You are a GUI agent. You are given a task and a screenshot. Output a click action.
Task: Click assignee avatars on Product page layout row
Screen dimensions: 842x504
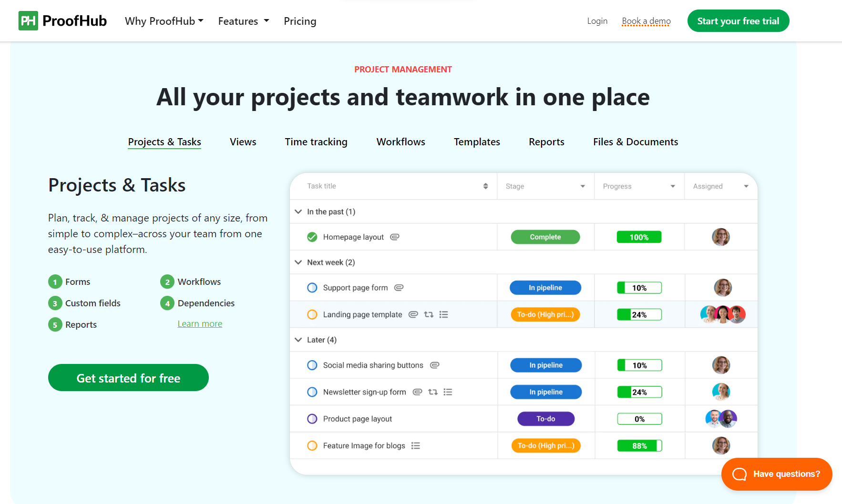pos(721,419)
